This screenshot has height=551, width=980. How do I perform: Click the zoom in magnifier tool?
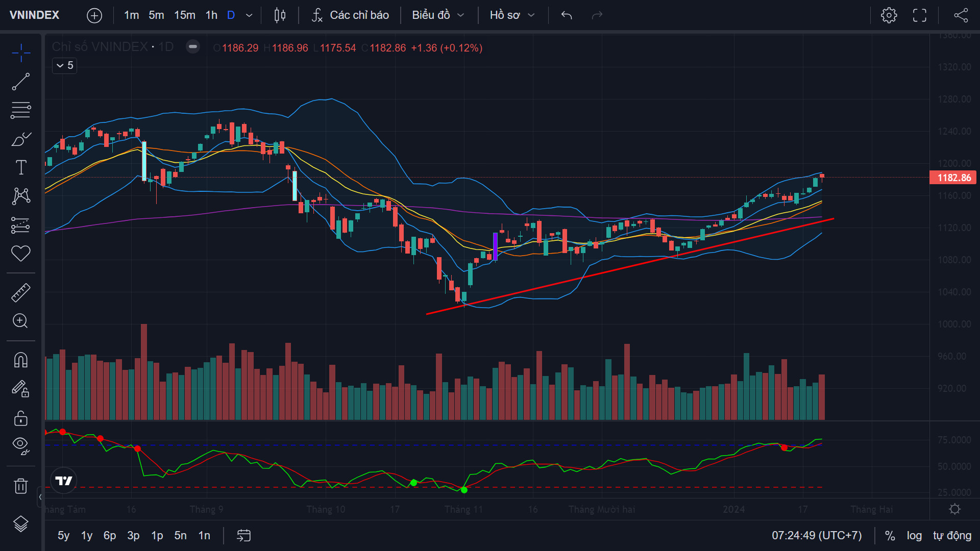pos(21,321)
